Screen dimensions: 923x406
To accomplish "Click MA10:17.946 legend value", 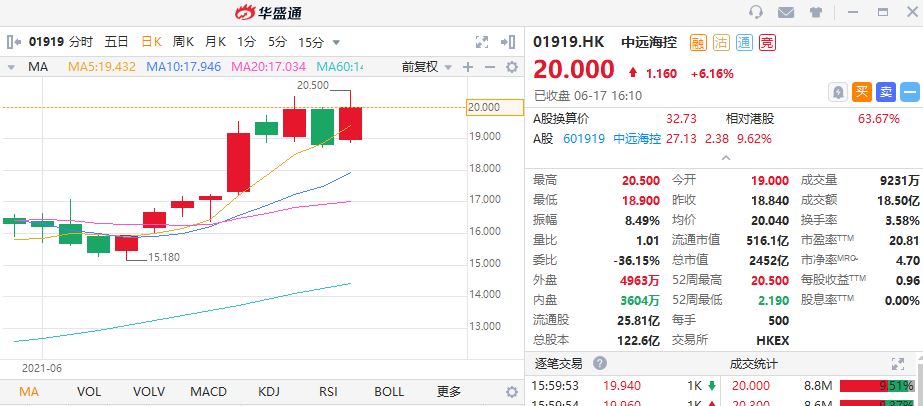I will click(x=184, y=67).
